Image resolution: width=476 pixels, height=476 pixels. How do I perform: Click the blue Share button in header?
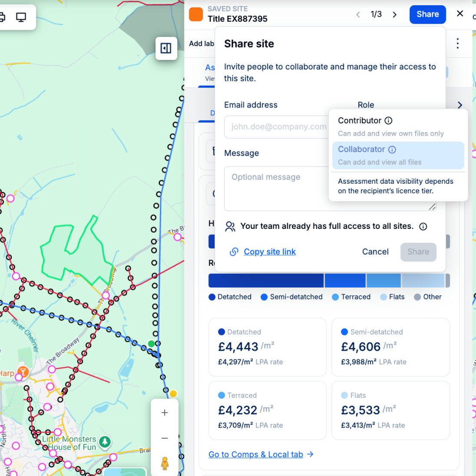(x=427, y=14)
